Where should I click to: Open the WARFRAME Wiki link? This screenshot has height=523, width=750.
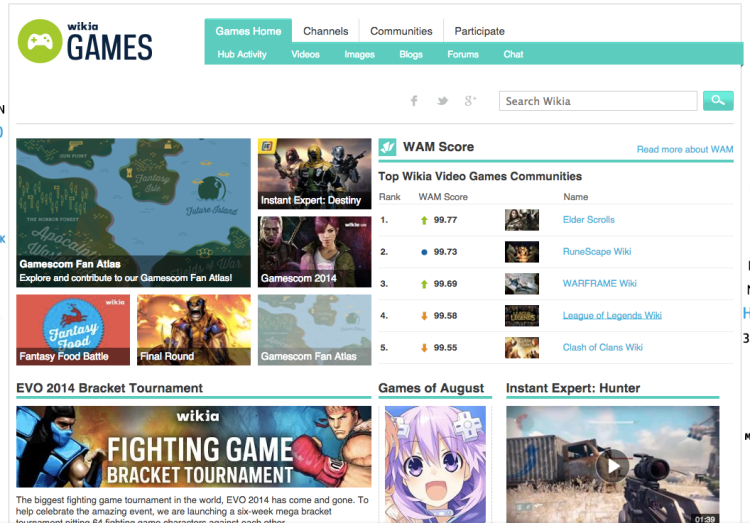[x=599, y=283]
